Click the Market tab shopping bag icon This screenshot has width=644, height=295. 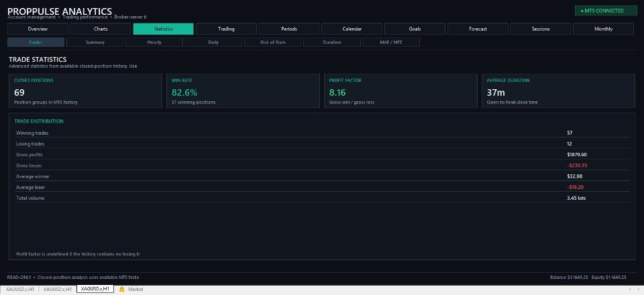point(121,289)
